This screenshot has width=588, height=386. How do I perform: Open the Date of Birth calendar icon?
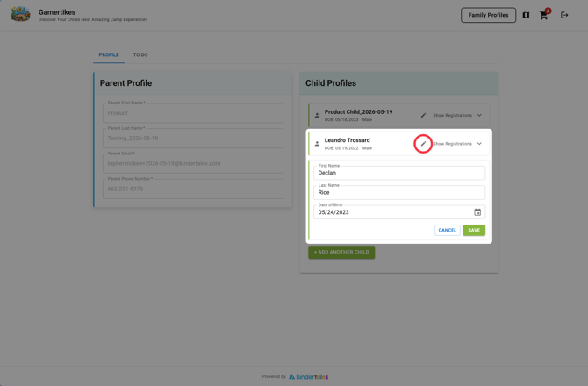pyautogui.click(x=477, y=212)
